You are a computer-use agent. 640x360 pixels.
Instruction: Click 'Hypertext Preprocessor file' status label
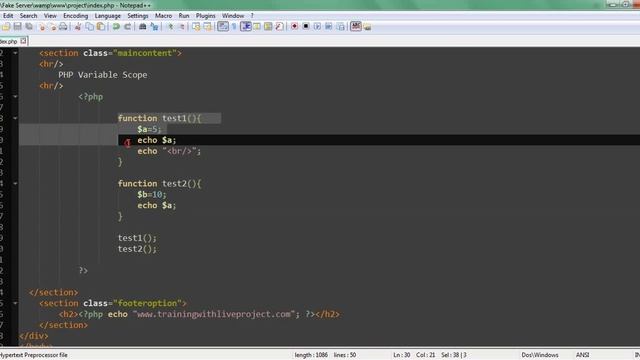point(34,355)
